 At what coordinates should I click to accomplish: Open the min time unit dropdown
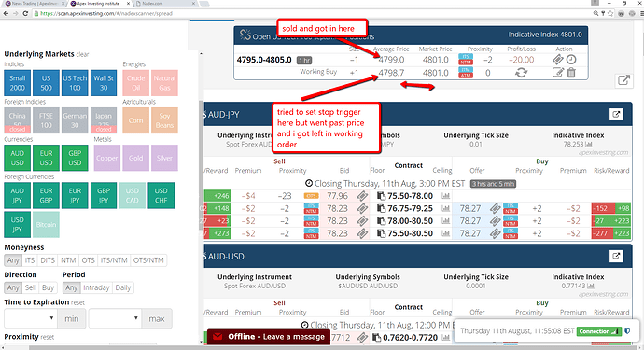31,318
